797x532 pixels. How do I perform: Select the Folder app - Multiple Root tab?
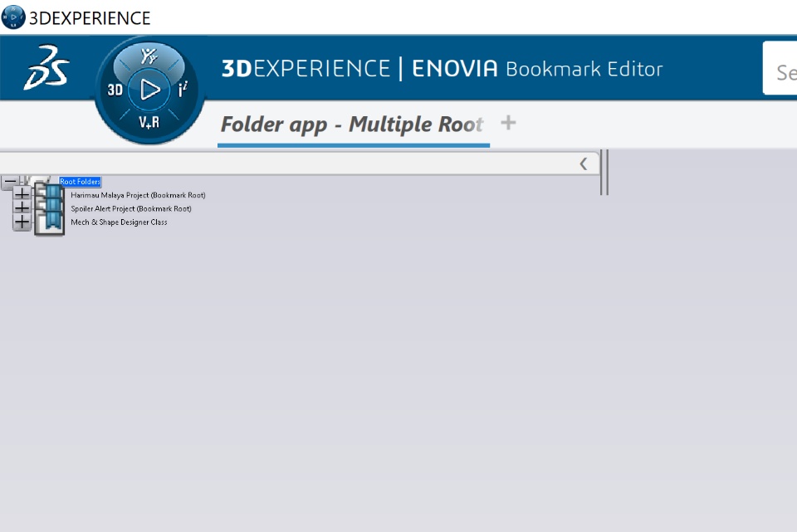(x=352, y=124)
